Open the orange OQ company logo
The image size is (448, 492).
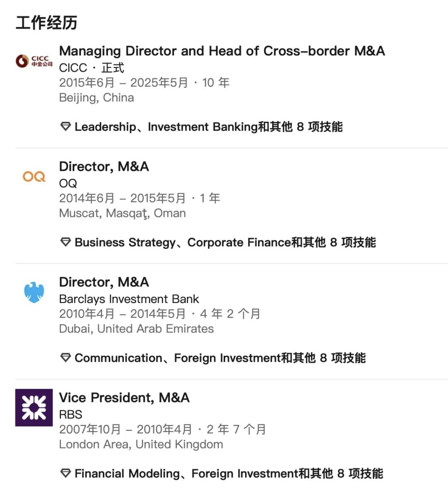click(34, 177)
